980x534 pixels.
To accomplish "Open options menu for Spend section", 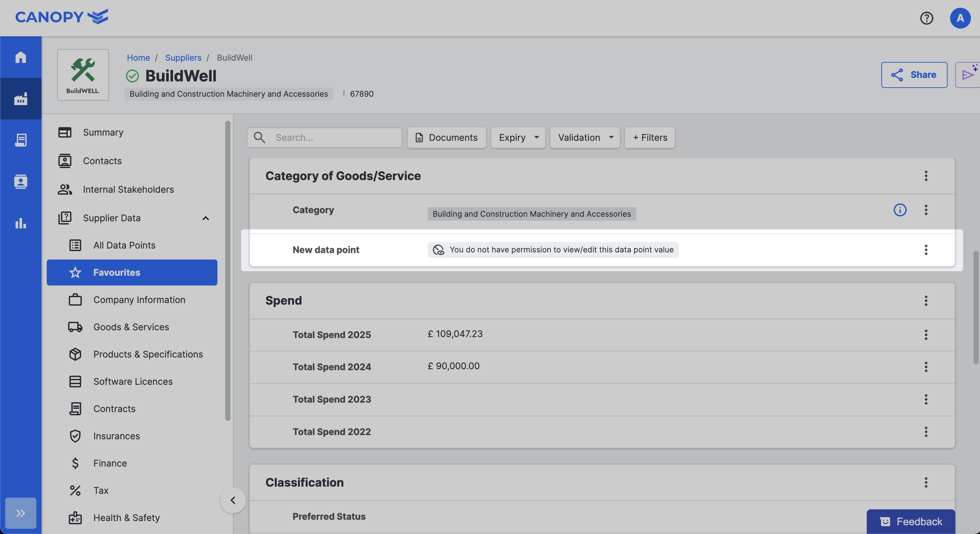I will (x=926, y=300).
